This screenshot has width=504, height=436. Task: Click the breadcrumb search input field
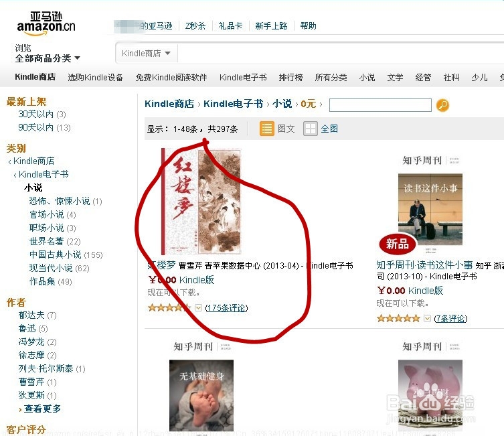coord(380,105)
